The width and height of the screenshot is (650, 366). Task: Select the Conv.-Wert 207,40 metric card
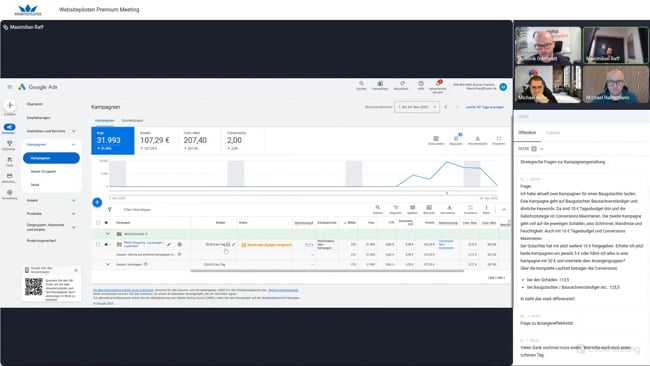click(x=199, y=141)
